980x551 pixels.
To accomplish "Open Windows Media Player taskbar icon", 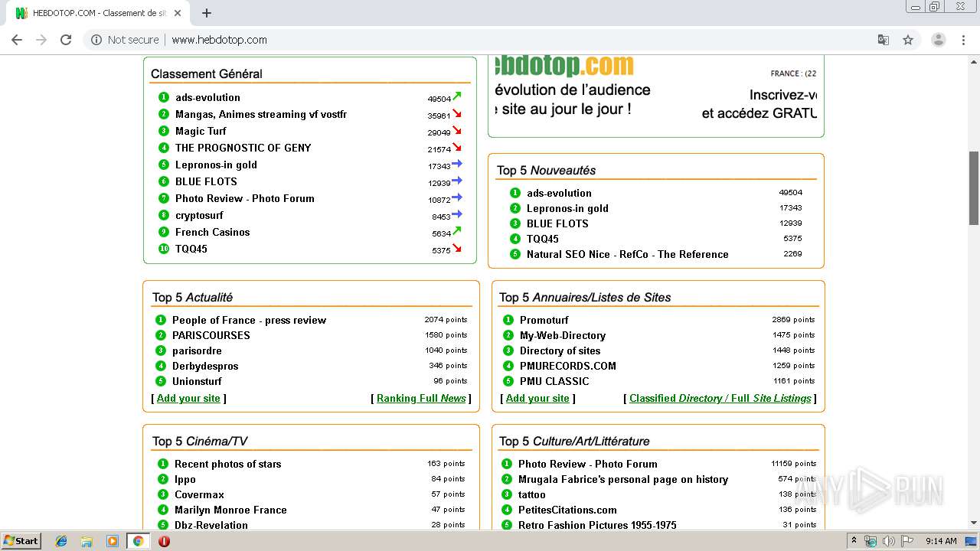I will (113, 541).
